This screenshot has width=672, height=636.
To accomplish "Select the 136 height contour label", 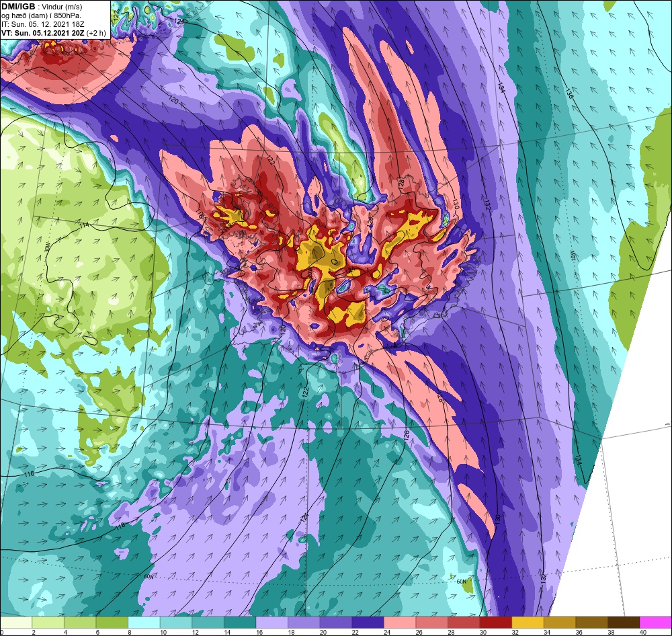I will pos(570,94).
